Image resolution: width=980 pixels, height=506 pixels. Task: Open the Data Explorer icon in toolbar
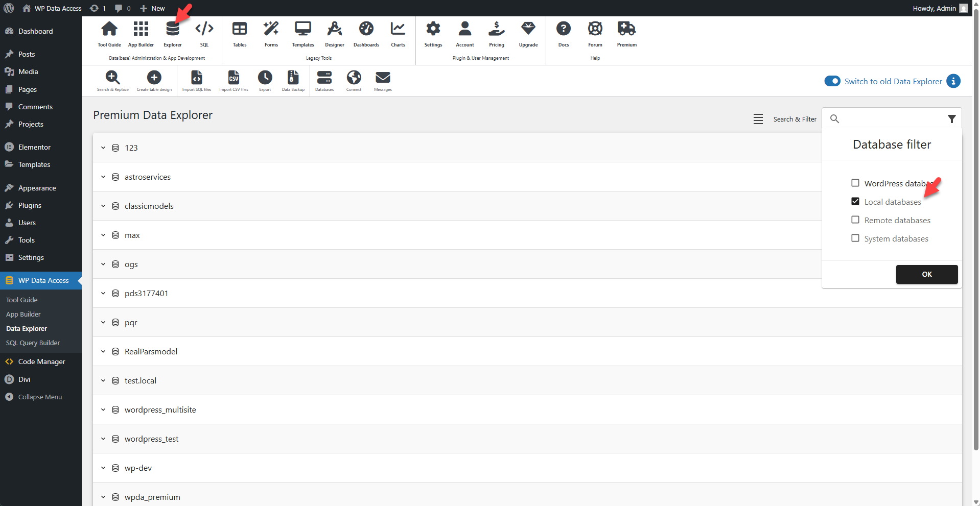[172, 32]
